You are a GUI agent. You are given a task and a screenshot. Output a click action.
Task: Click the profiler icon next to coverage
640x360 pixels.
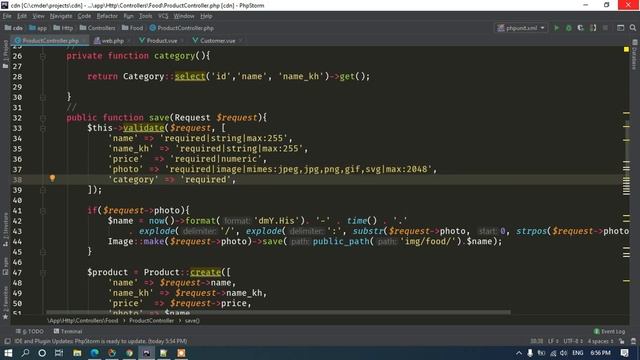[x=593, y=28]
